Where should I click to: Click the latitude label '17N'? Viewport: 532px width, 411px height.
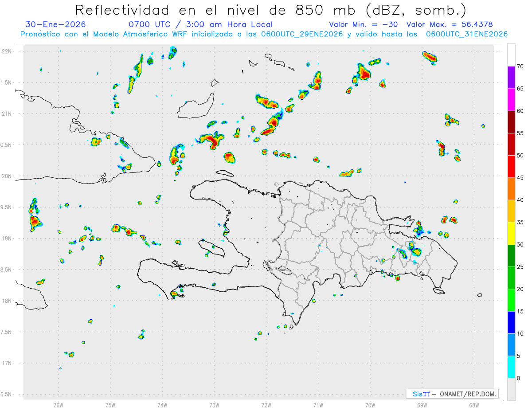point(8,363)
